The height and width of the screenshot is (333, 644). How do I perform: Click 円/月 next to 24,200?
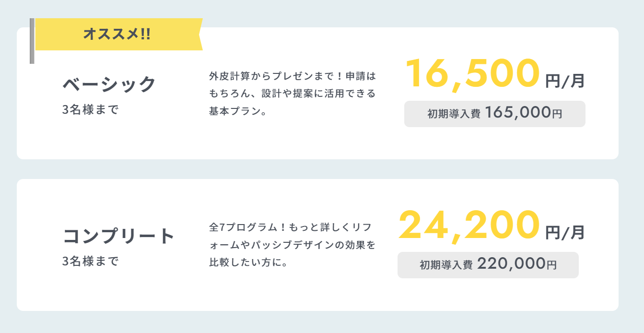(x=565, y=232)
